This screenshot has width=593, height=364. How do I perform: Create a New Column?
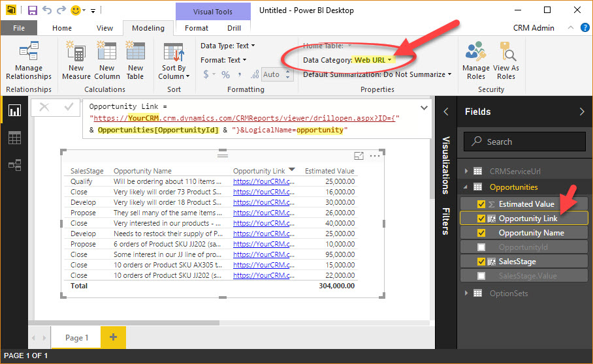pos(107,61)
